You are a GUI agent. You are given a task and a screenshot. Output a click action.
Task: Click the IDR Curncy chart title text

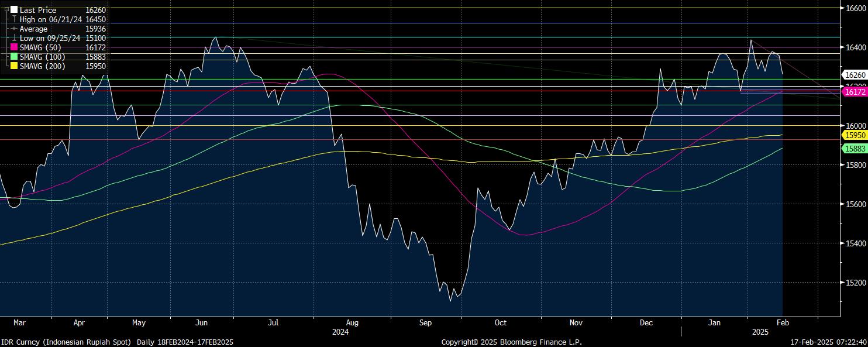pos(67,342)
